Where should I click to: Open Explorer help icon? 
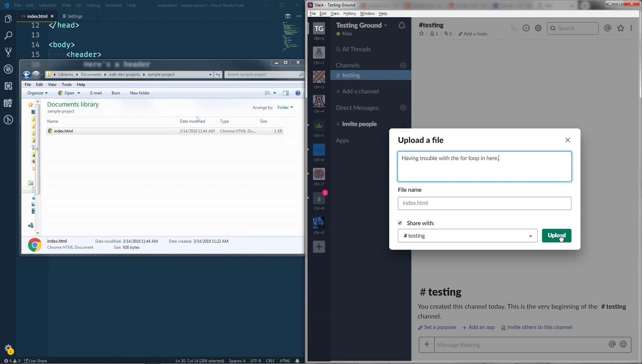[x=298, y=93]
